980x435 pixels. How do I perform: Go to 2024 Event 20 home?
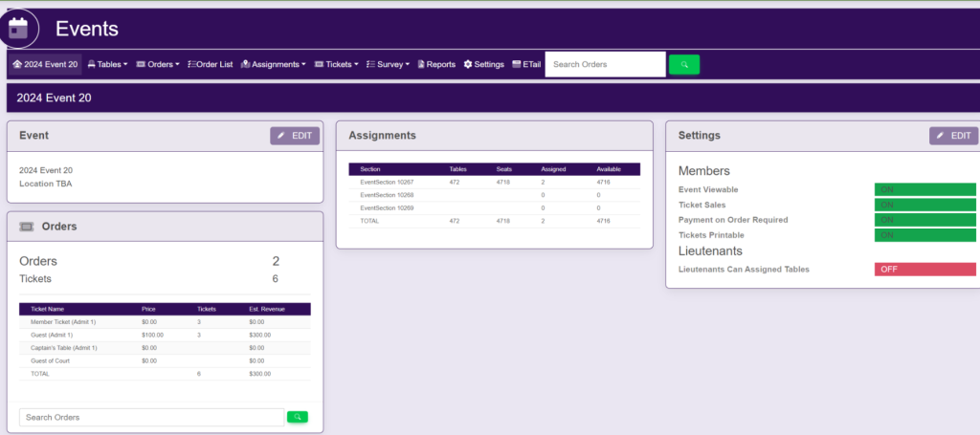(x=45, y=65)
